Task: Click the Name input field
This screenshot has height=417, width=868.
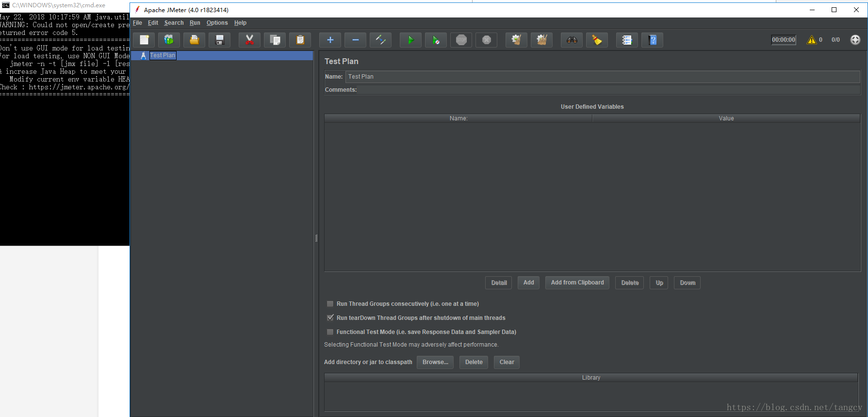Action: point(603,77)
